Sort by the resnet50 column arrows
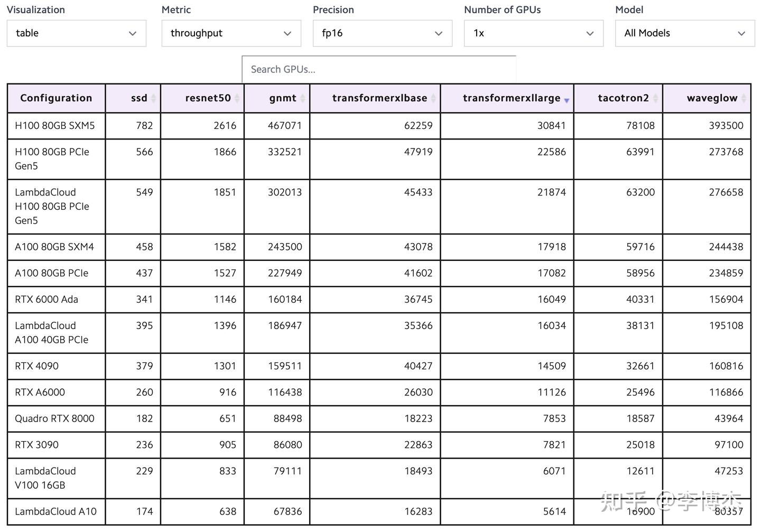Image resolution: width=761 pixels, height=532 pixels. pos(237,98)
